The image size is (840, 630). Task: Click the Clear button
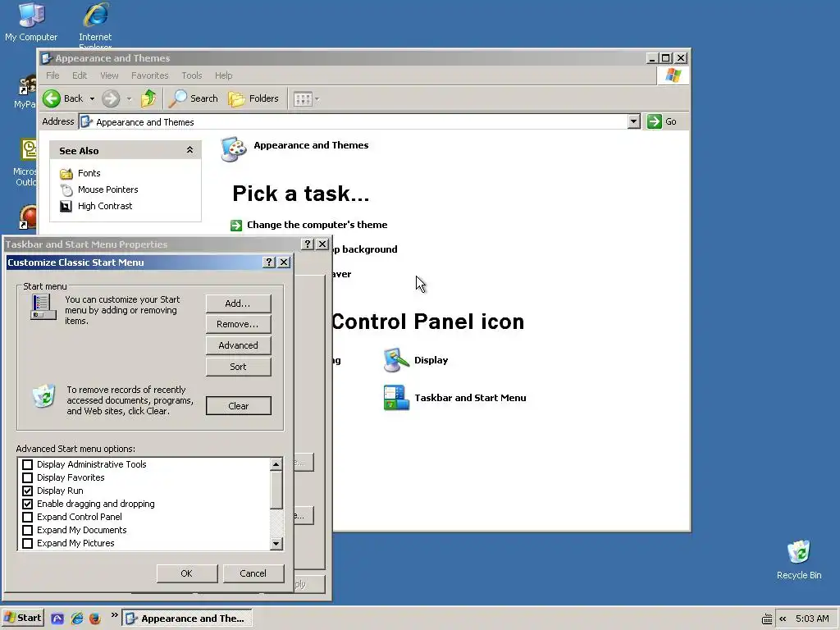pyautogui.click(x=239, y=406)
